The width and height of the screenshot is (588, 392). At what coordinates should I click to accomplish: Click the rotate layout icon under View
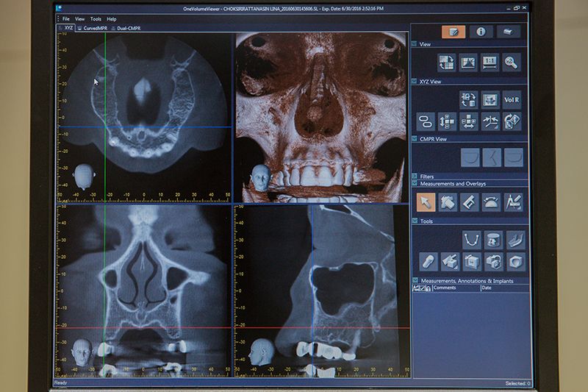446,63
